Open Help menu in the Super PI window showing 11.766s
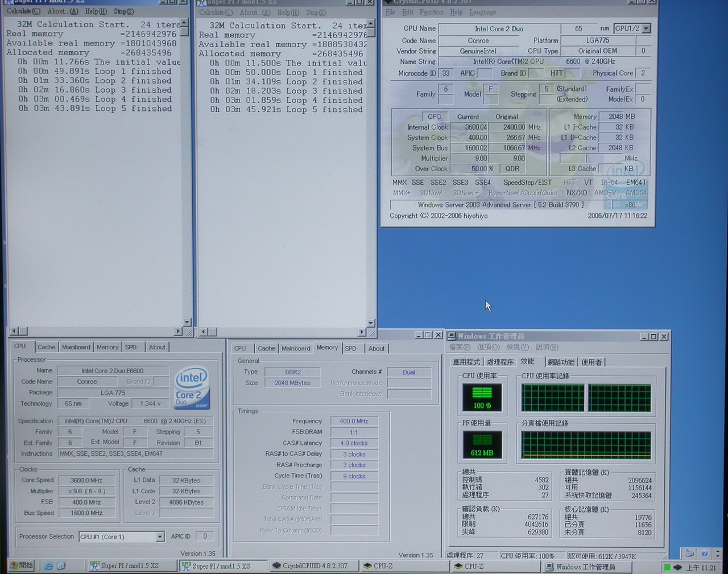 (96, 11)
